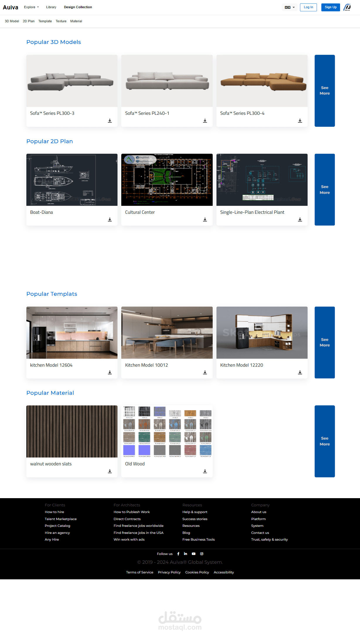The height and width of the screenshot is (644, 360).
Task: Open Terms of Service link
Action: [x=140, y=572]
